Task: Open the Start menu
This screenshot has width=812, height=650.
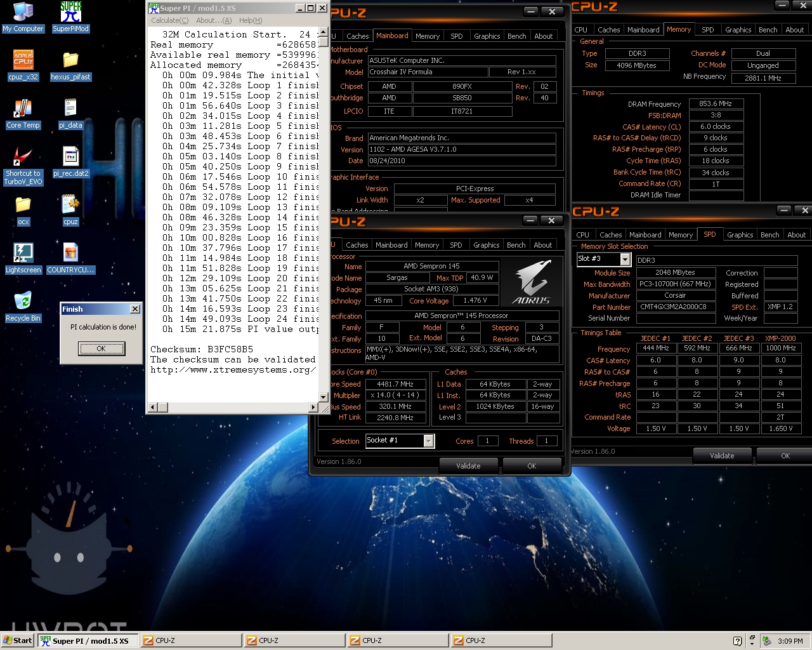Action: 17,640
